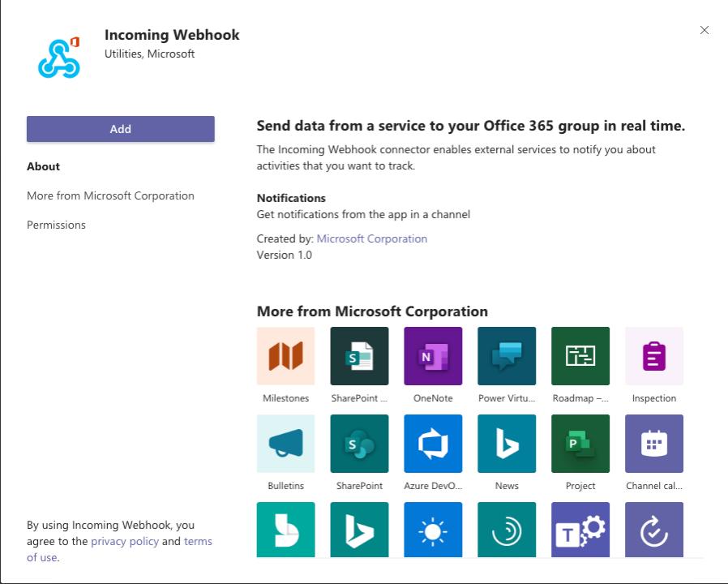Click the Roadmap –... label text
The width and height of the screenshot is (728, 584).
pyautogui.click(x=580, y=398)
